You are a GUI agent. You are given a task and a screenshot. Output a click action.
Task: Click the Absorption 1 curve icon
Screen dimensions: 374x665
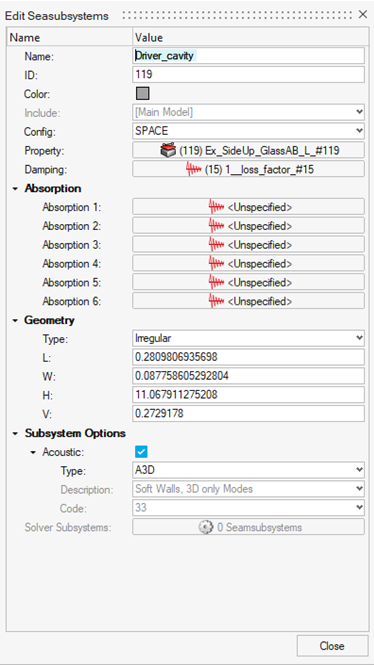click(x=217, y=207)
